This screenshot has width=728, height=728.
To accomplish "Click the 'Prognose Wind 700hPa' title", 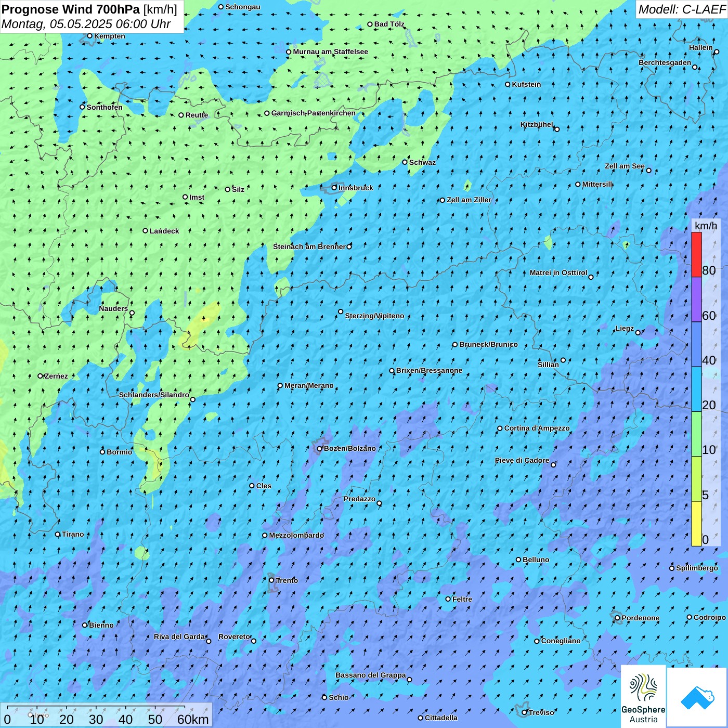I will pyautogui.click(x=71, y=9).
